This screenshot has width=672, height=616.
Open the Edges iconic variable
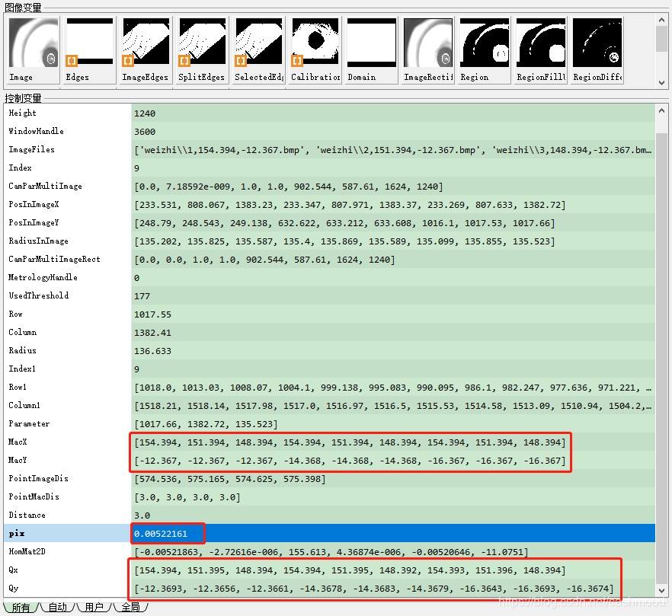click(x=90, y=49)
